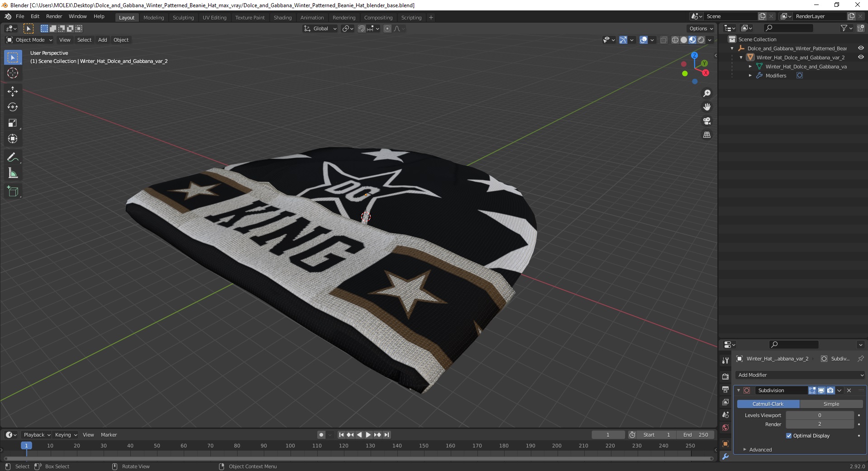This screenshot has width=868, height=471.
Task: Open the Scene properties tab
Action: point(725,415)
